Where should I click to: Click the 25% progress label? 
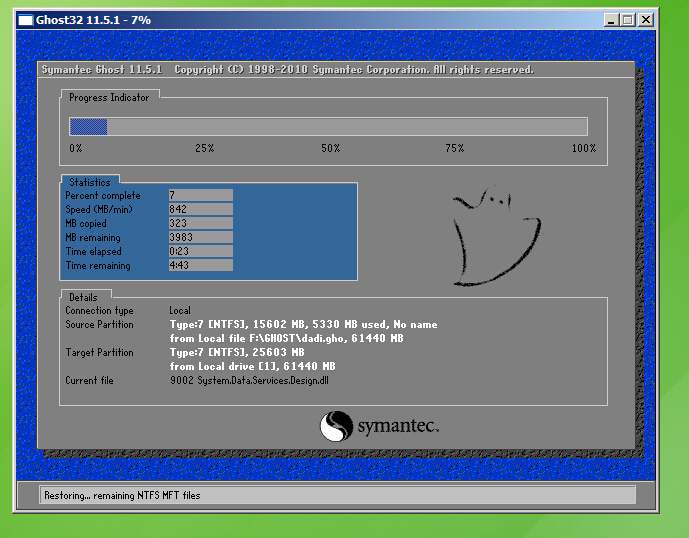coord(205,148)
